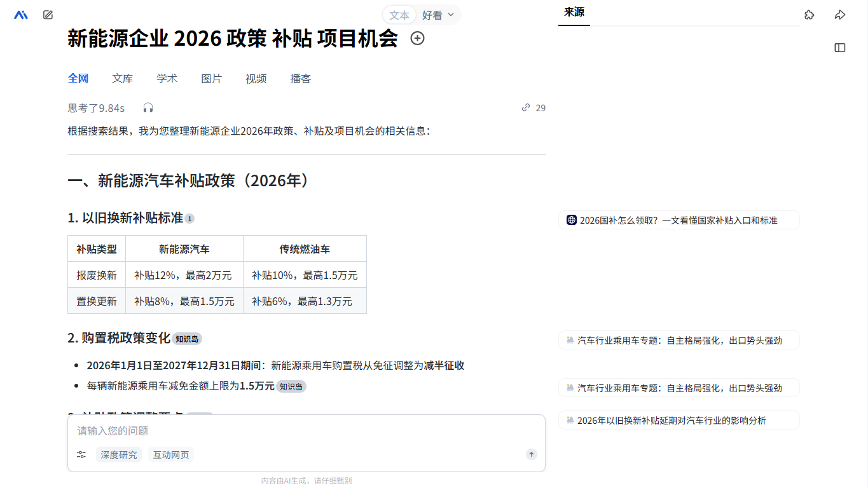
Task: Open the 图片 tab
Action: click(x=212, y=79)
